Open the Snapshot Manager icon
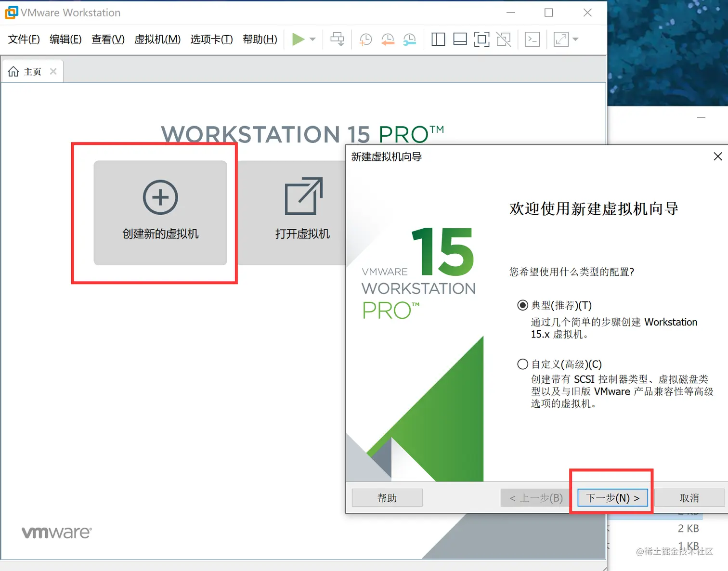Viewport: 728px width, 571px height. pos(409,39)
